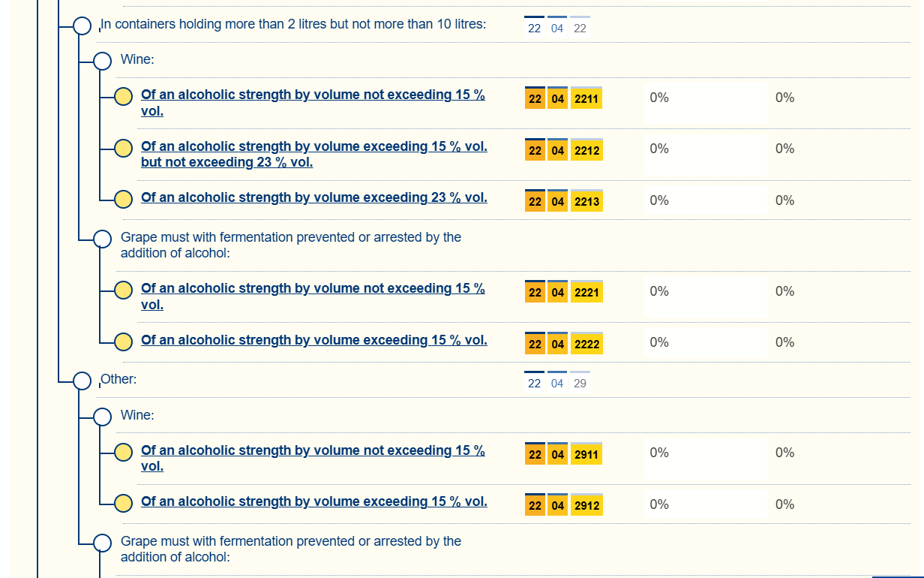This screenshot has width=924, height=578.
Task: Click yellow node circle for code 2222
Action: 123,342
